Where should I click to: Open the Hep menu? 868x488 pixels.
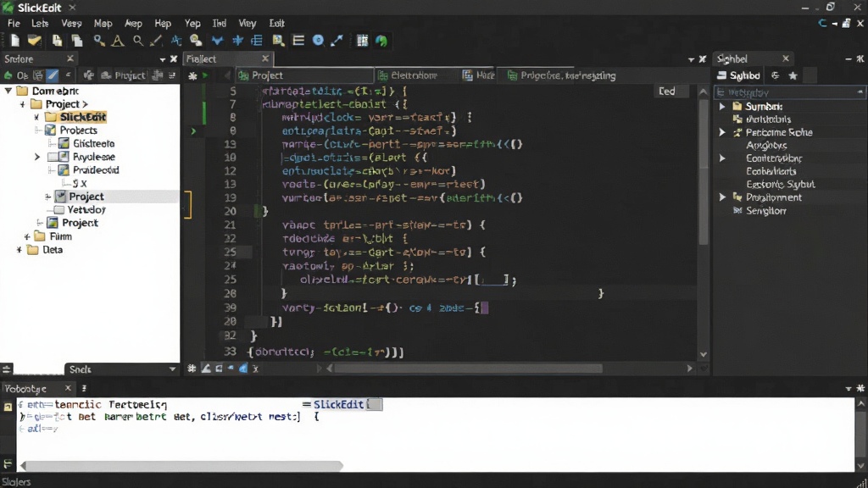point(163,23)
